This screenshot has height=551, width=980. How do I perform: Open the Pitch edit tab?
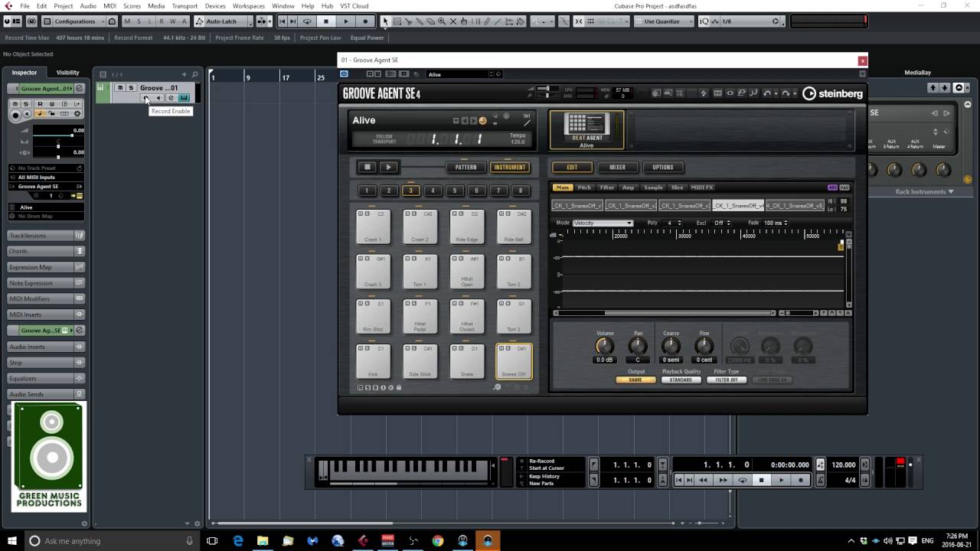coord(584,187)
